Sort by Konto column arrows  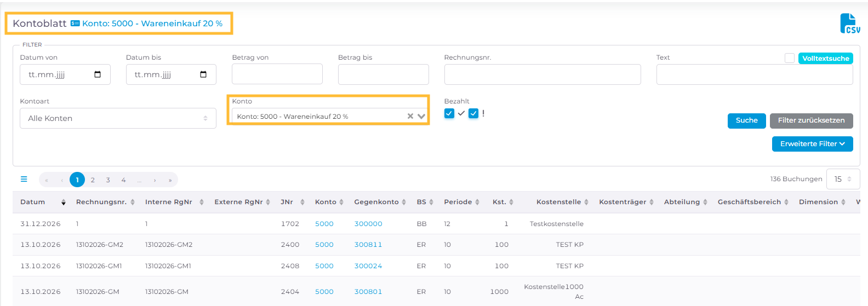point(341,202)
